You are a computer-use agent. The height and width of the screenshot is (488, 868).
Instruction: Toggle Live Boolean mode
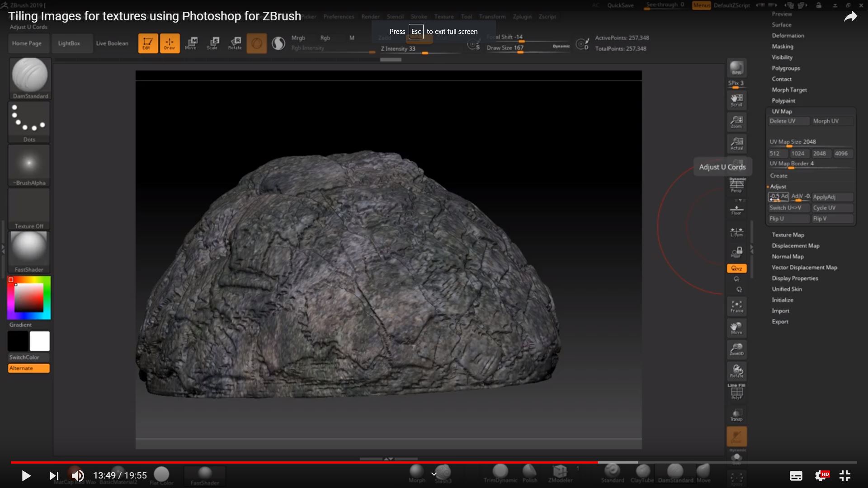(x=112, y=43)
